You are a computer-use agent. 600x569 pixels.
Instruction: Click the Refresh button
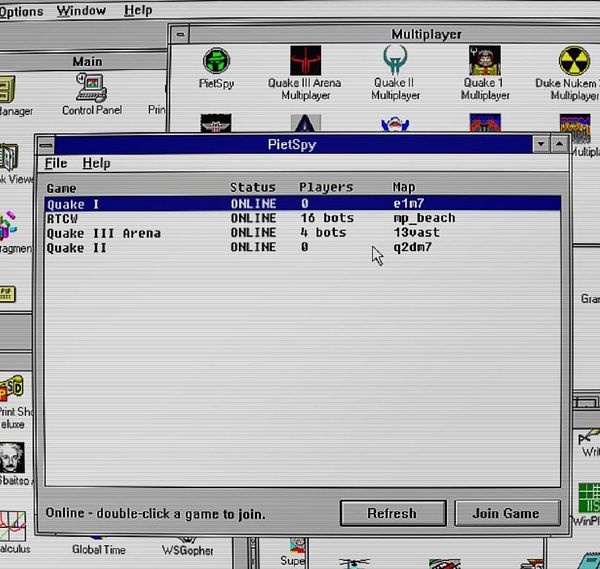click(x=393, y=513)
